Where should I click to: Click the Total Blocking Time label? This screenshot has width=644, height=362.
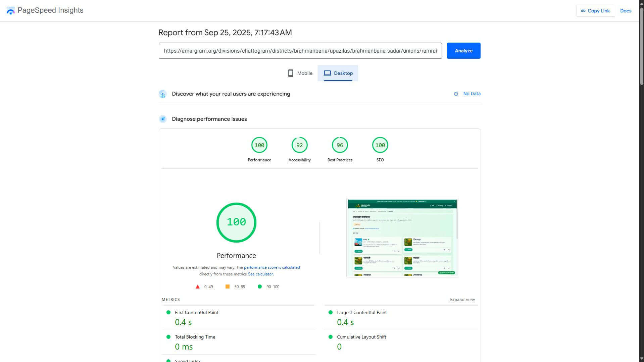tap(195, 337)
